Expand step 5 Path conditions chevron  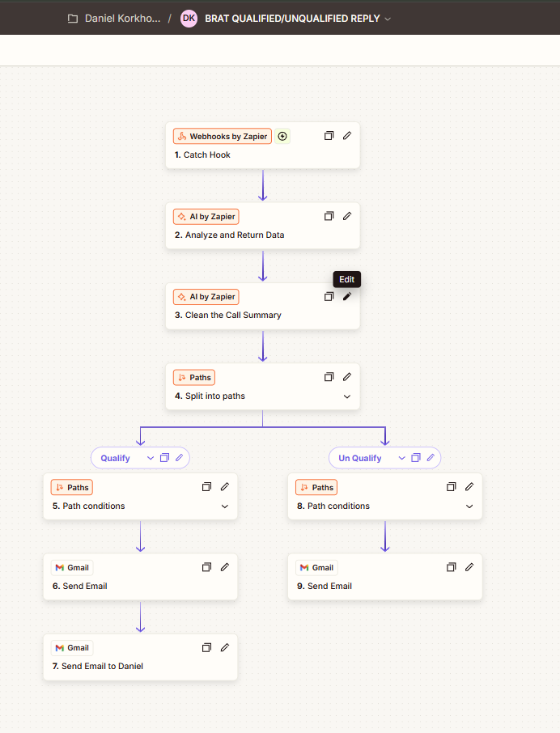[225, 506]
